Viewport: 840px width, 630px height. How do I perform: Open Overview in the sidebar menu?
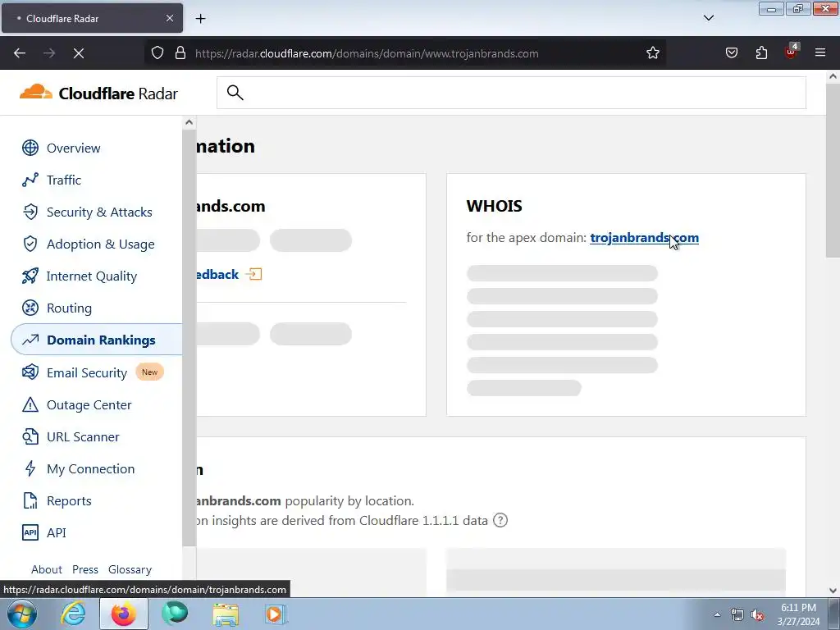[x=73, y=148]
